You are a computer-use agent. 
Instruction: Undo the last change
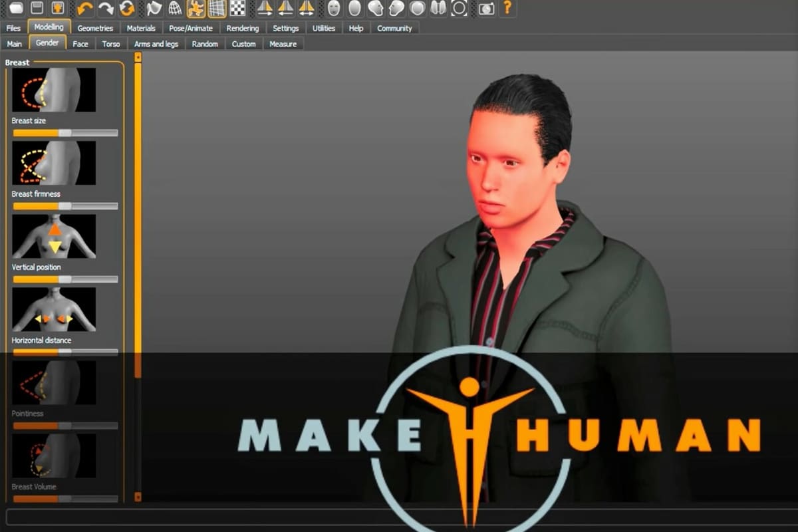pyautogui.click(x=85, y=8)
